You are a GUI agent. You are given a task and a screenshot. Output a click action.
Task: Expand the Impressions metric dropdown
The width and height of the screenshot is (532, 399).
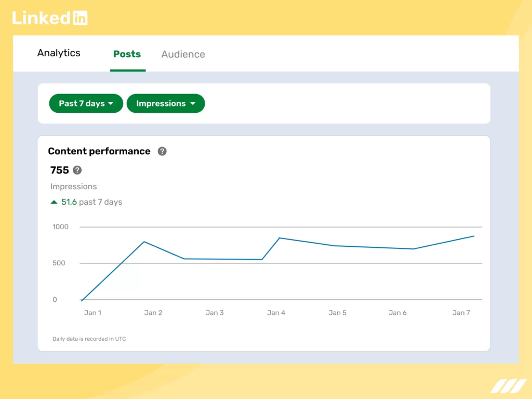(x=166, y=103)
